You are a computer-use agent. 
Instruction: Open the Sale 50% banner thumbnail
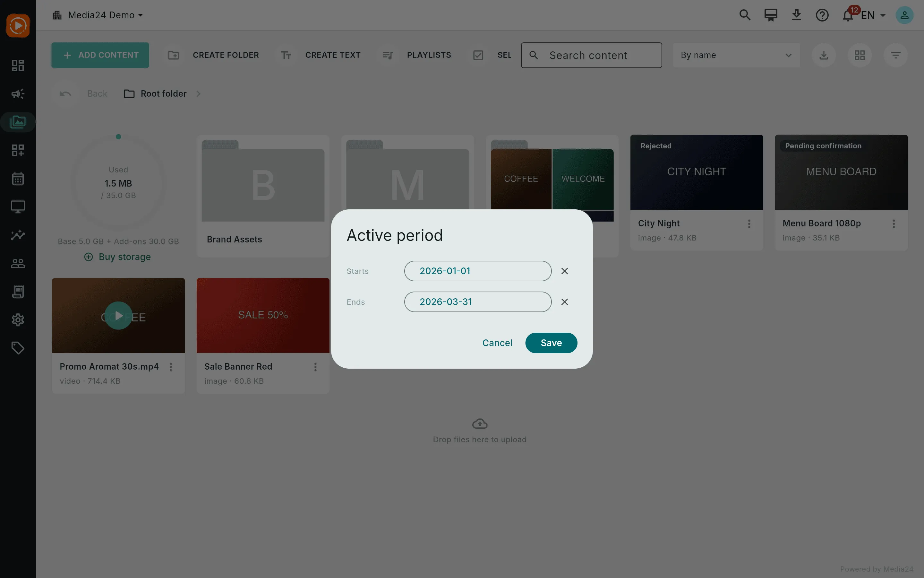(263, 315)
